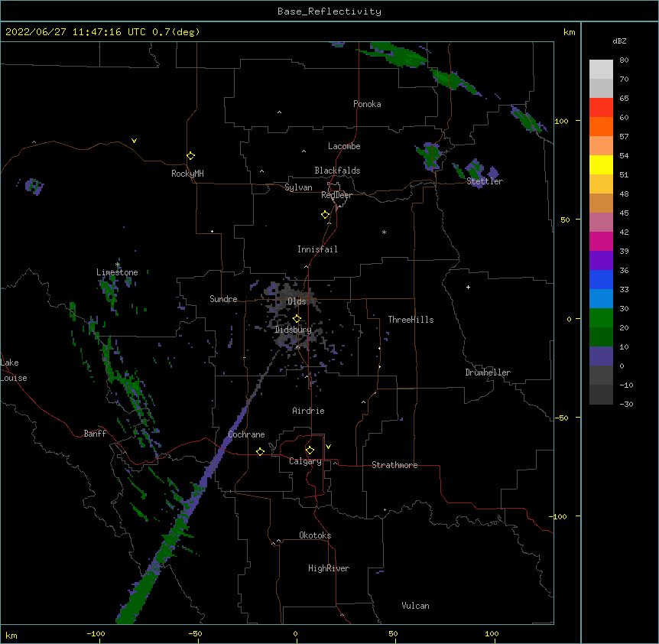Click the Lacombe city label
This screenshot has height=644, width=659.
(x=344, y=146)
